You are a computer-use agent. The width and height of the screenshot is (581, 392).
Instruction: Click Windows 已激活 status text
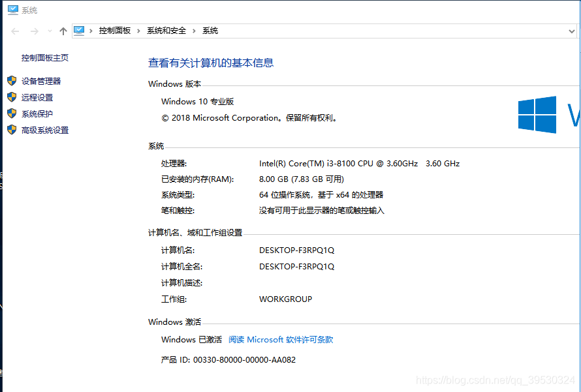191,339
